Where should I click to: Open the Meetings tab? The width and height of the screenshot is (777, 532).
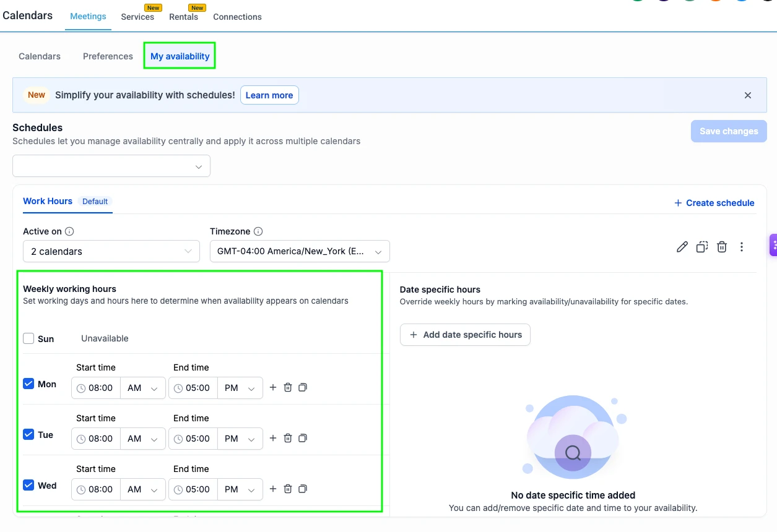click(88, 17)
